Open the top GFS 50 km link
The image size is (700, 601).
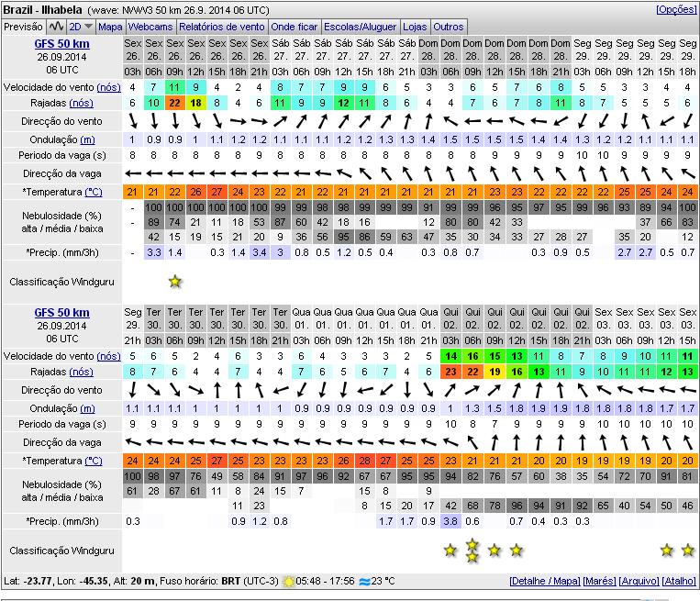(x=61, y=44)
